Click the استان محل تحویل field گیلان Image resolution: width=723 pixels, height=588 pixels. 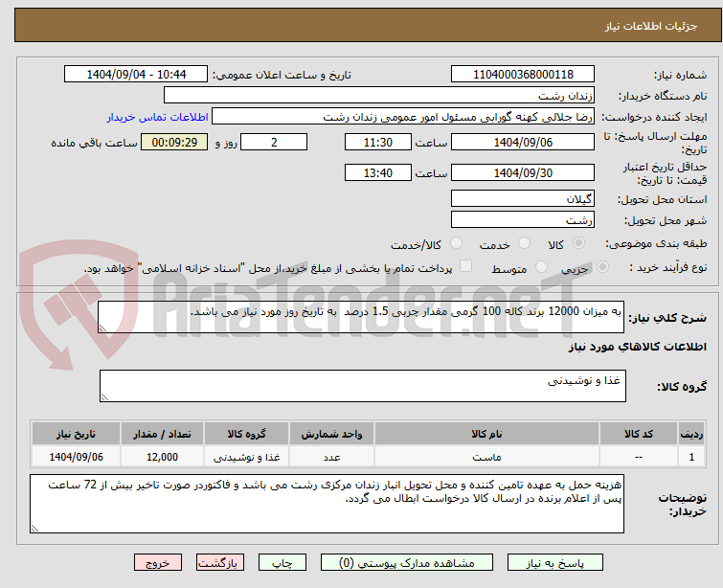pos(523,199)
